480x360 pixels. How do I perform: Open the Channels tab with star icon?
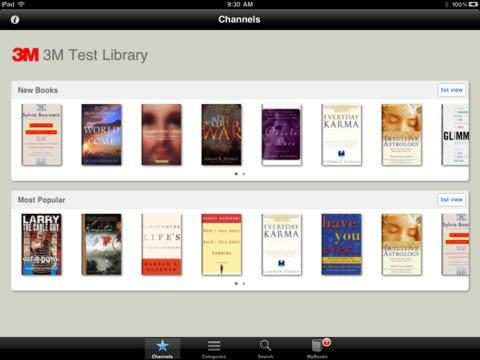point(162,349)
